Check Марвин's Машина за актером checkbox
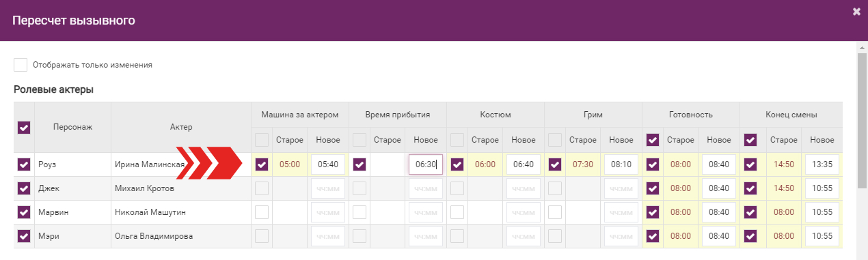 click(x=262, y=212)
